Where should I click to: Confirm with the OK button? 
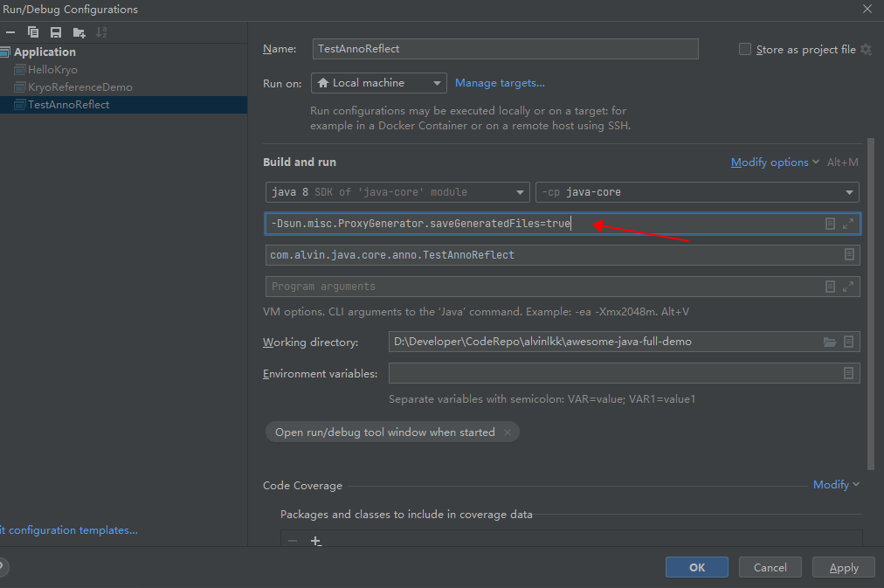[697, 568]
